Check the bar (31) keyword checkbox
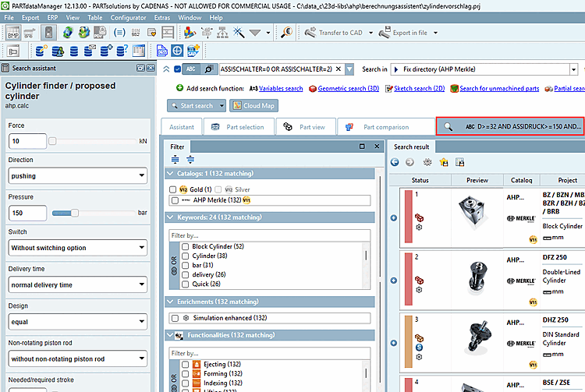 tap(186, 265)
